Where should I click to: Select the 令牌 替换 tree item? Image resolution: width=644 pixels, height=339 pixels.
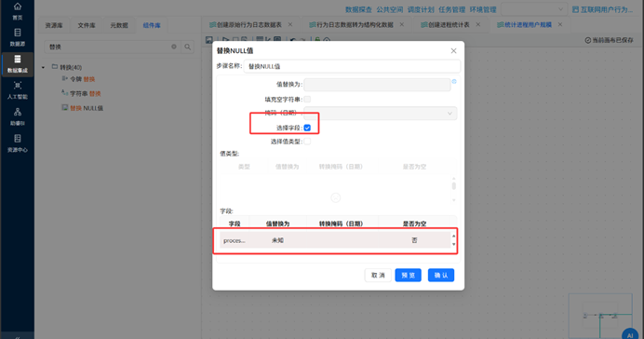pos(82,79)
